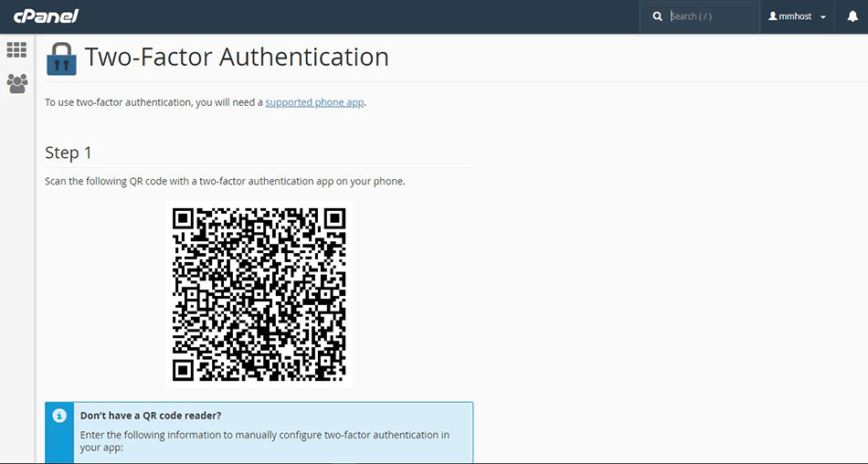Click the user silhouette icon beside mmhost
The image size is (868, 464).
click(x=773, y=16)
